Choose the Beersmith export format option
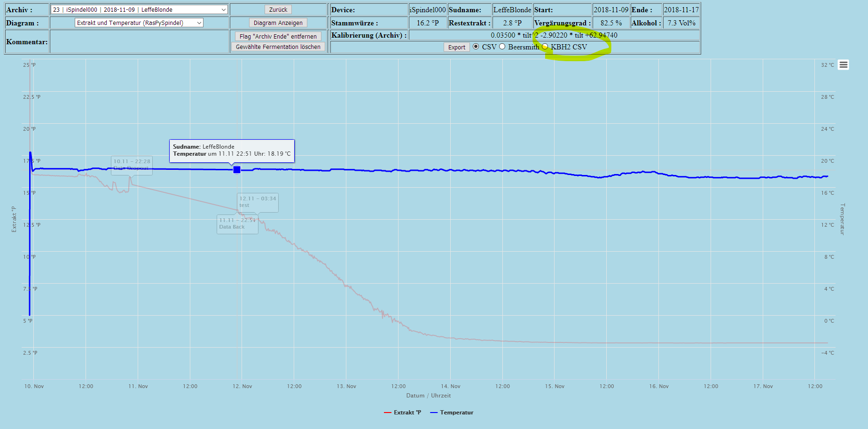The height and width of the screenshot is (429, 868). pyautogui.click(x=502, y=47)
